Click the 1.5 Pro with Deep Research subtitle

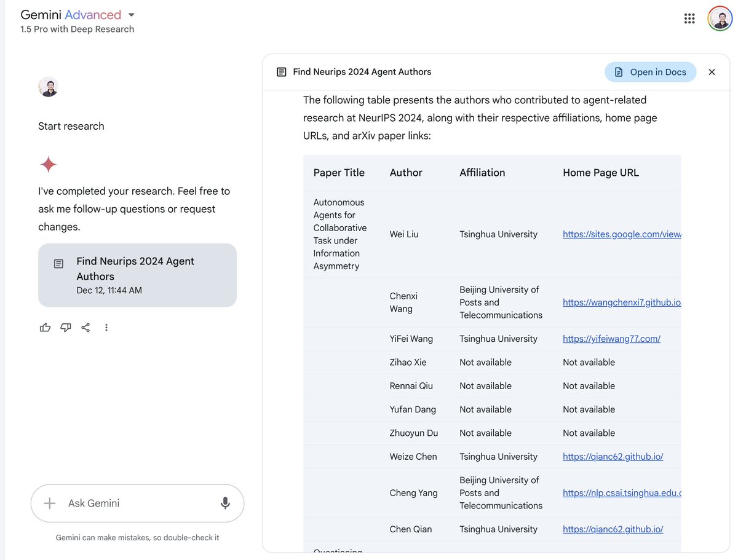point(77,30)
